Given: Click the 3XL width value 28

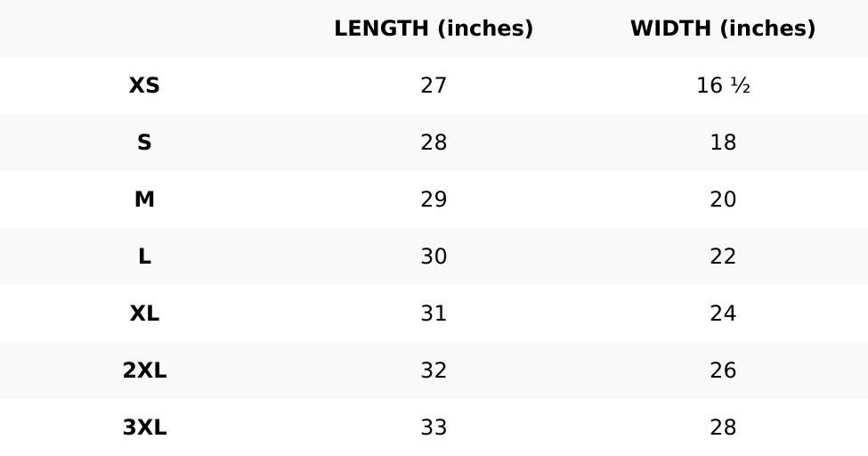Looking at the screenshot, I should pos(723,427).
